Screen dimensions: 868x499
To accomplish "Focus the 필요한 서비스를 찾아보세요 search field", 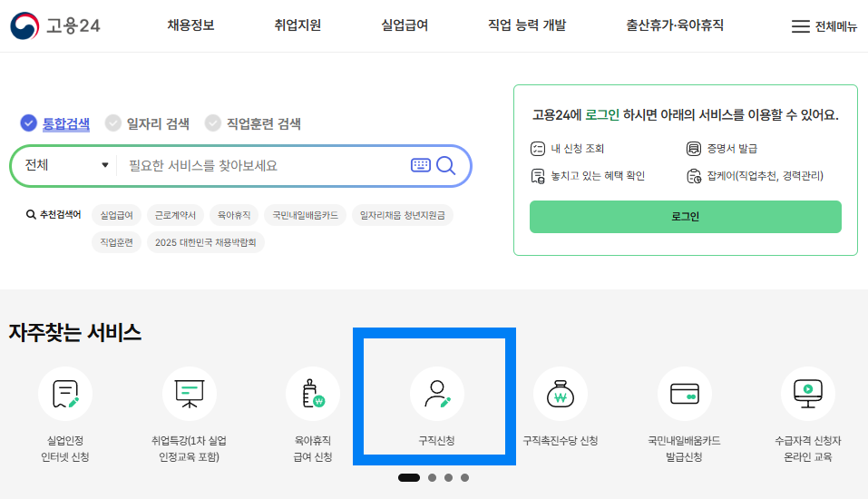I will pos(266,165).
